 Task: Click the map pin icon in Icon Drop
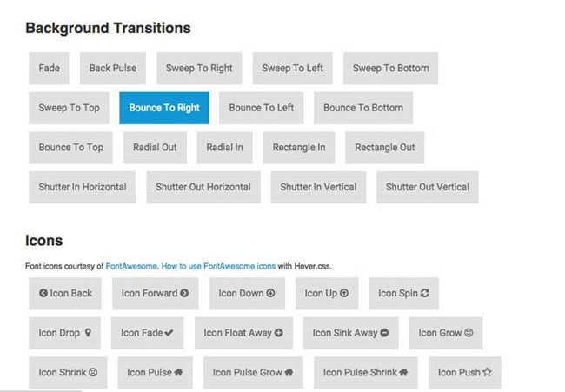click(88, 333)
